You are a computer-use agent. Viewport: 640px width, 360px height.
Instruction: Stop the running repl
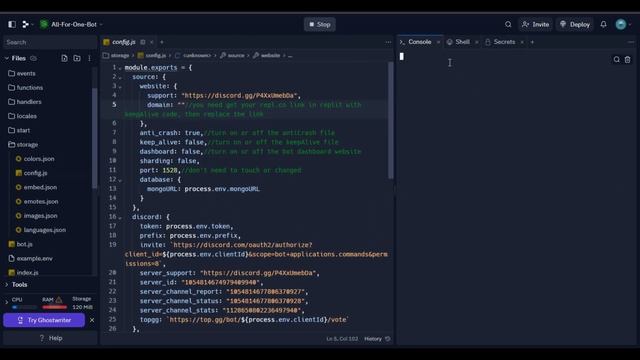pyautogui.click(x=320, y=24)
